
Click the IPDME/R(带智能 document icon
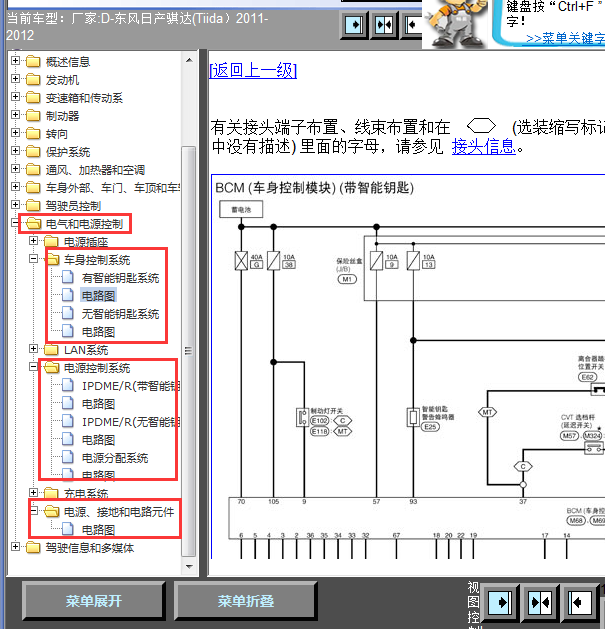68,385
